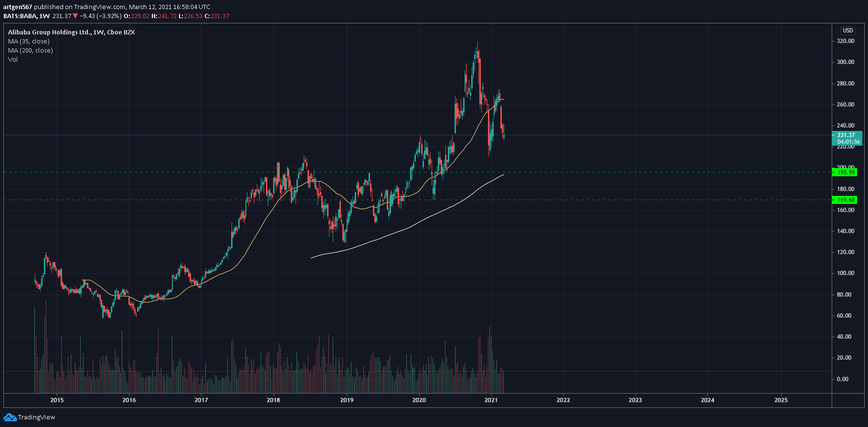The width and height of the screenshot is (868, 427).
Task: Click the red down-triangle change indicator in header
Action: (75, 16)
